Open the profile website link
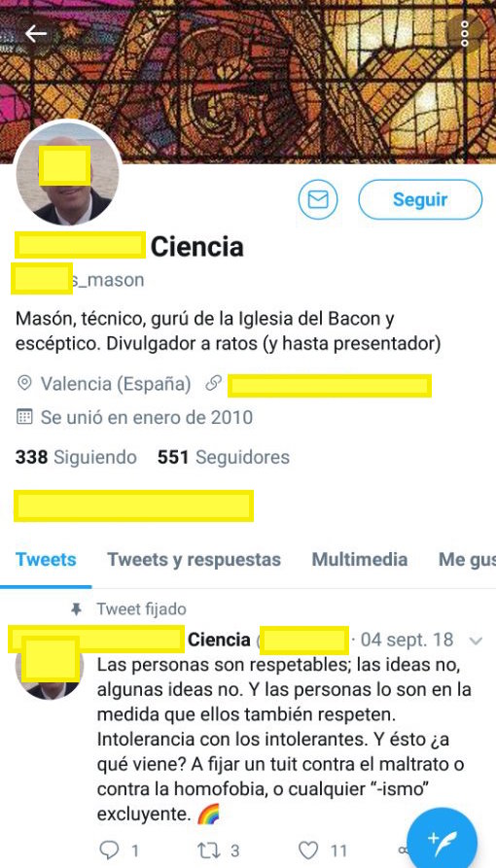This screenshot has width=496, height=868. [x=329, y=385]
